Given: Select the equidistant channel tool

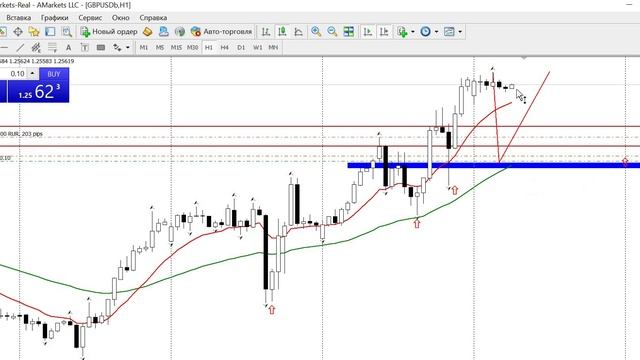Looking at the screenshot, I should [x=36, y=48].
